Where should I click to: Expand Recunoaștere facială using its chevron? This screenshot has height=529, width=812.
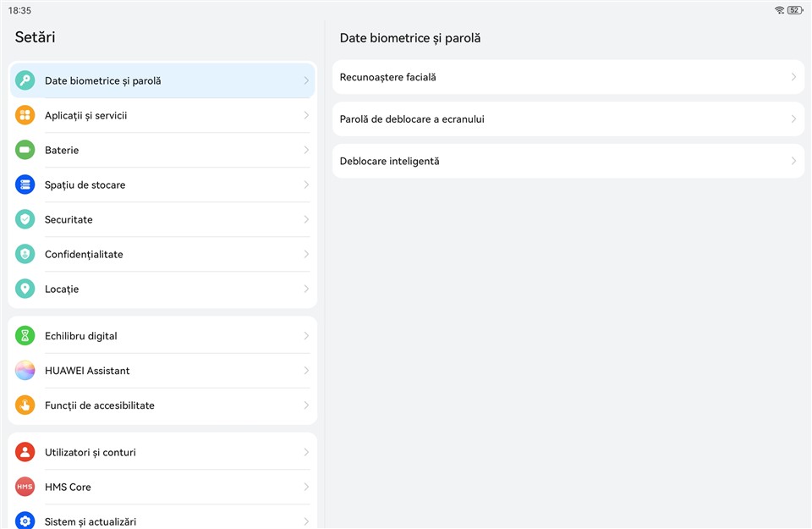pyautogui.click(x=793, y=77)
